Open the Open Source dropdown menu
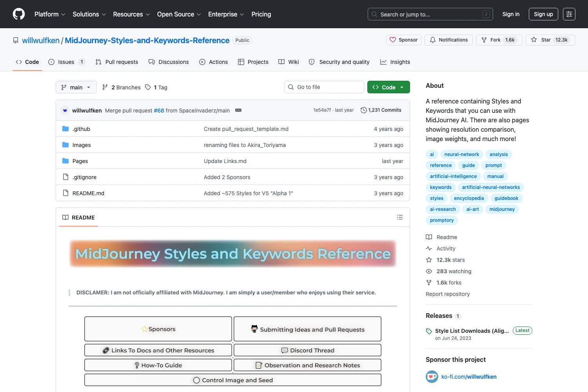The width and height of the screenshot is (588, 392). (x=179, y=14)
